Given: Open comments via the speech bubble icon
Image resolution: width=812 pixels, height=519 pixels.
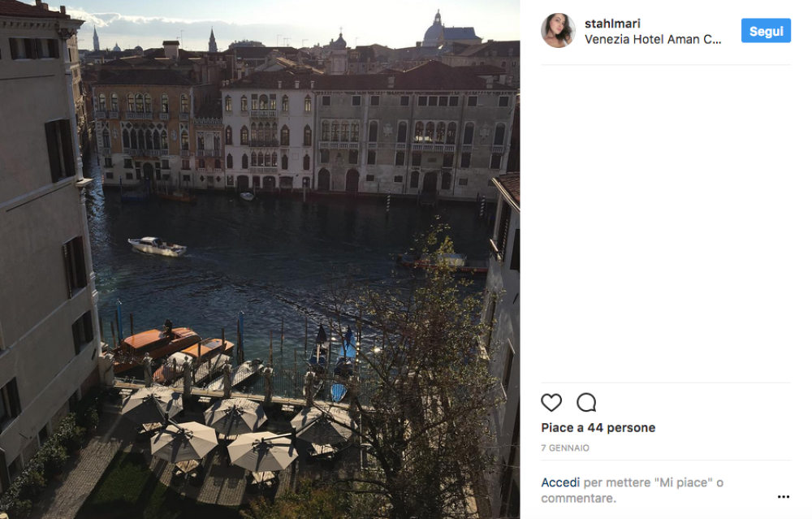Looking at the screenshot, I should (x=586, y=403).
